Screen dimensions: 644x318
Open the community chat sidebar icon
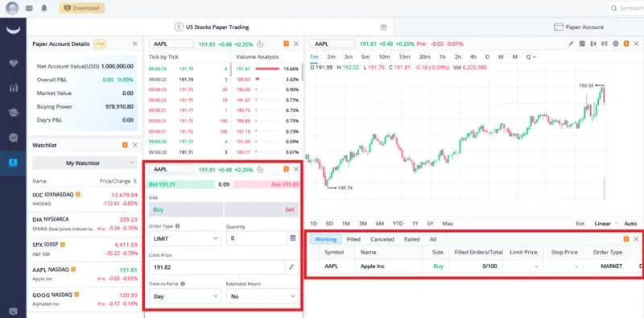pos(13,138)
